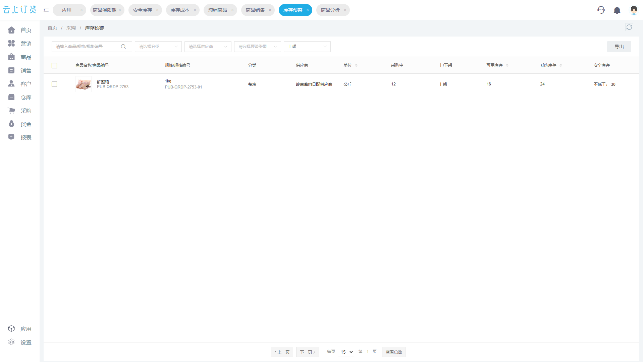Open 采购 sidebar section
This screenshot has height=362, width=644.
20,111
